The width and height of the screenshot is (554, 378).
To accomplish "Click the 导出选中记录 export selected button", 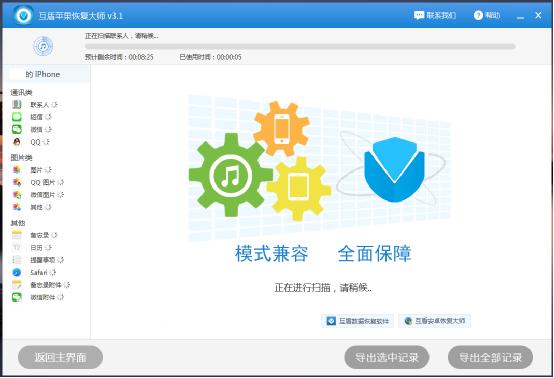I will (387, 357).
